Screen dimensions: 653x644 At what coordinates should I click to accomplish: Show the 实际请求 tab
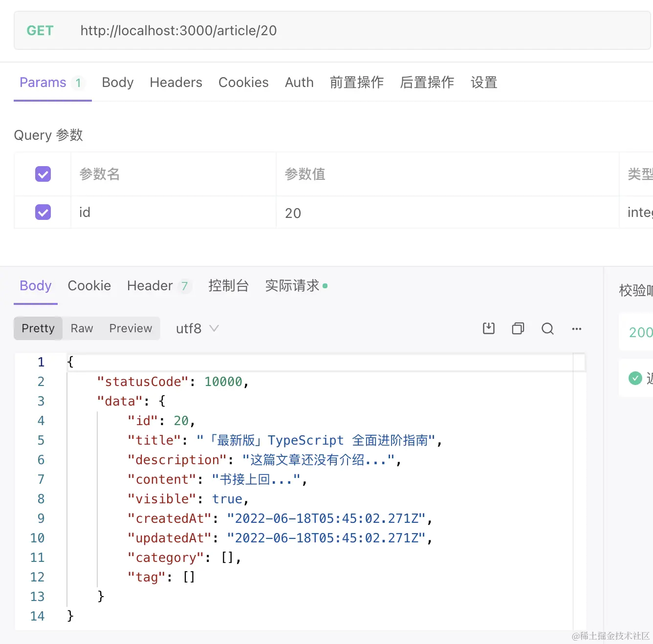[x=296, y=286]
